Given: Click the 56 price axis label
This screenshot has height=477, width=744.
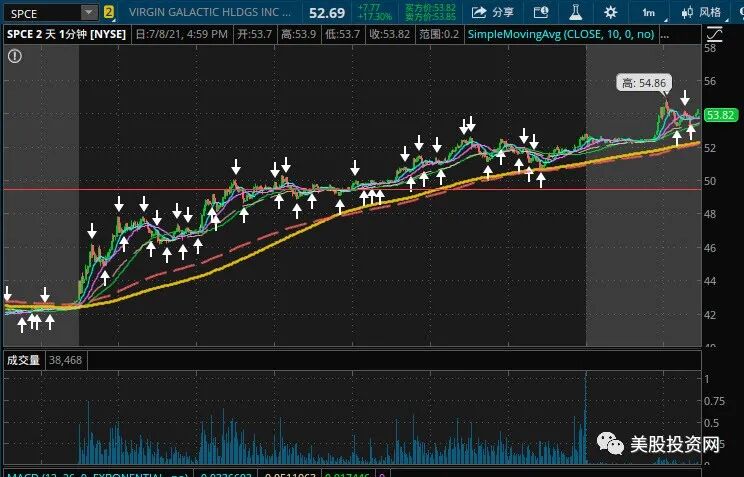Looking at the screenshot, I should coord(710,81).
